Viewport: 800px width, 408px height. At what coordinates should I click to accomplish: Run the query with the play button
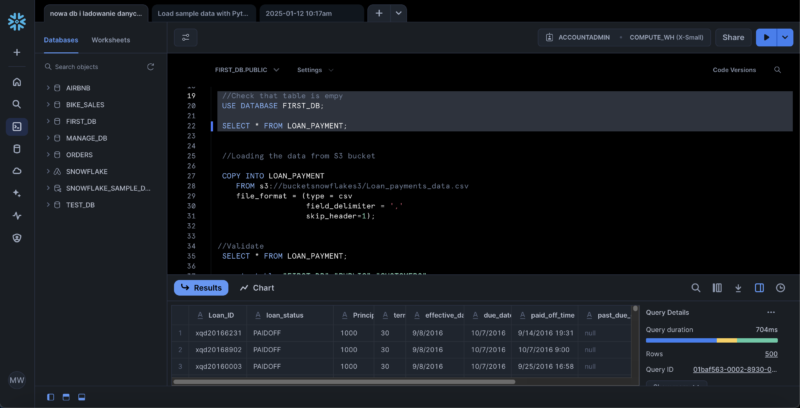[767, 37]
